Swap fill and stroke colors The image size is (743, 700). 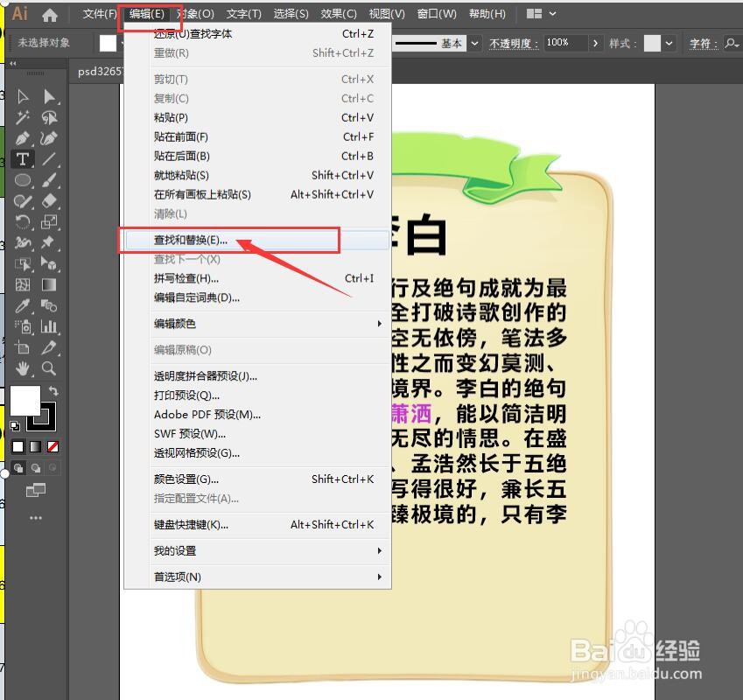click(x=53, y=388)
